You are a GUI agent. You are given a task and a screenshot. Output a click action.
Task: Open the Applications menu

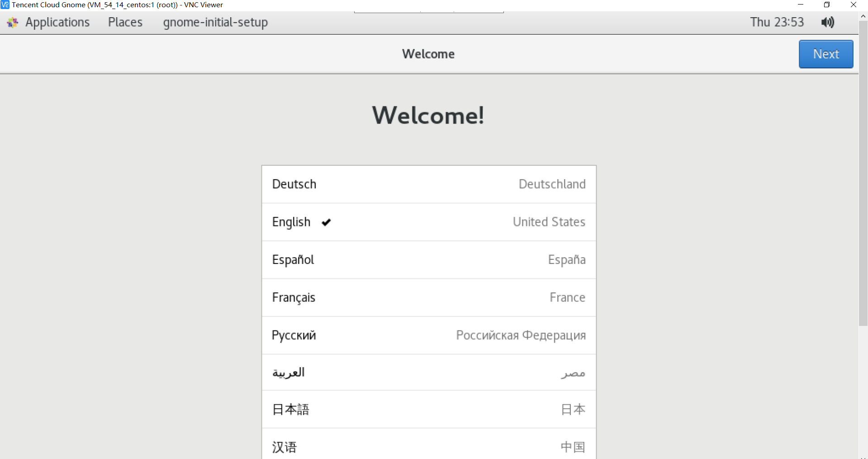click(57, 22)
